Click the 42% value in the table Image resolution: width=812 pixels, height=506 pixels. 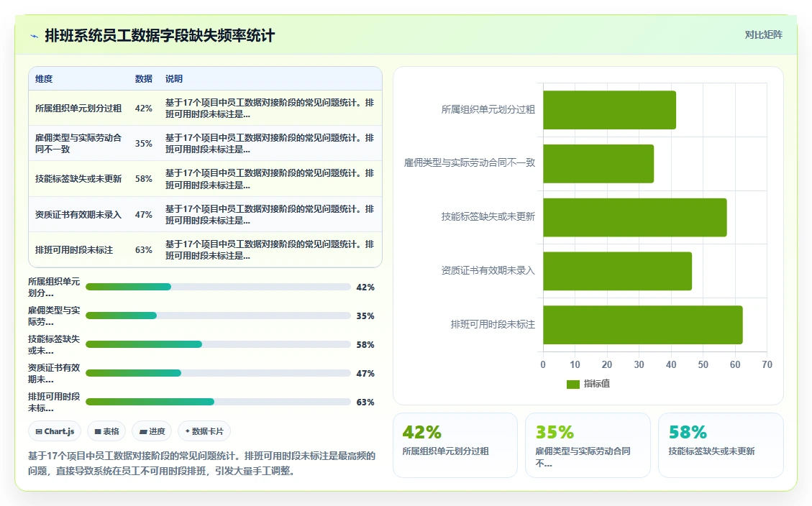(x=143, y=108)
